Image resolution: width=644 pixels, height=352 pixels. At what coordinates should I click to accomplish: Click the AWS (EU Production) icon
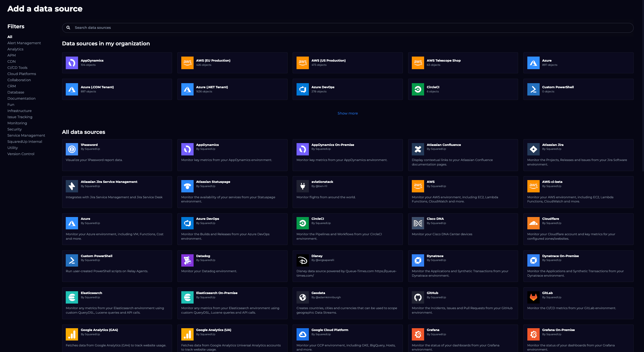click(x=187, y=63)
